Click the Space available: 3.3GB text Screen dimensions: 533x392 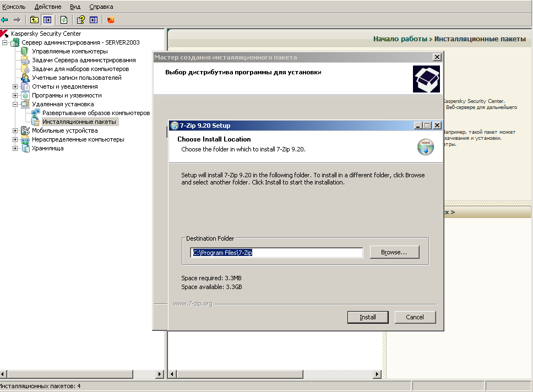point(211,287)
